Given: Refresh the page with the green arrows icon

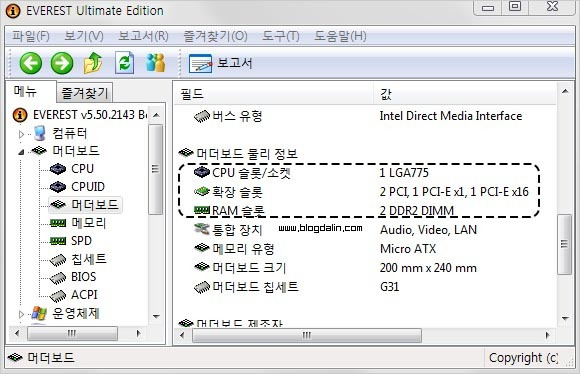Looking at the screenshot, I should click(x=125, y=63).
